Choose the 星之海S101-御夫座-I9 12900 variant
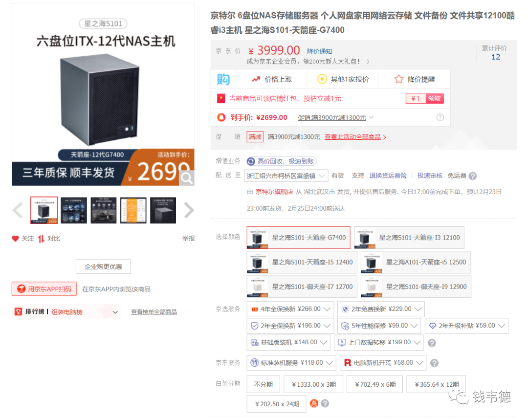The height and width of the screenshot is (420, 528). 416,287
